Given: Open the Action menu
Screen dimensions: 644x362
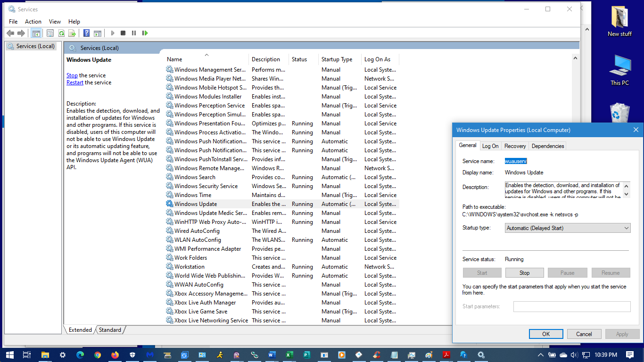Looking at the screenshot, I should 33,22.
